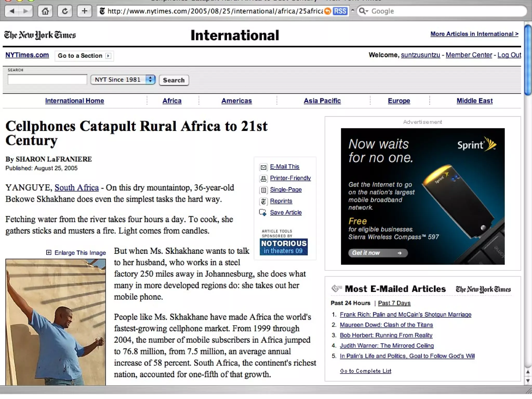Click the add bookmark plus button

[x=84, y=11]
